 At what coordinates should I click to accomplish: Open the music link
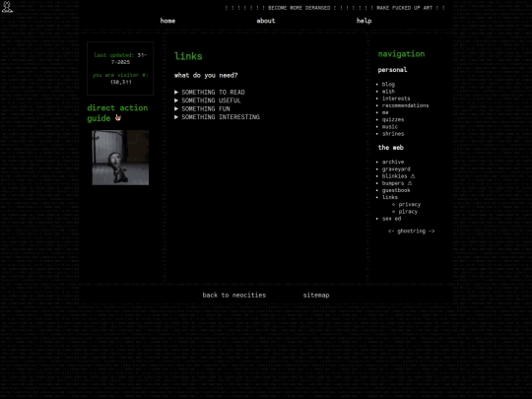[390, 127]
